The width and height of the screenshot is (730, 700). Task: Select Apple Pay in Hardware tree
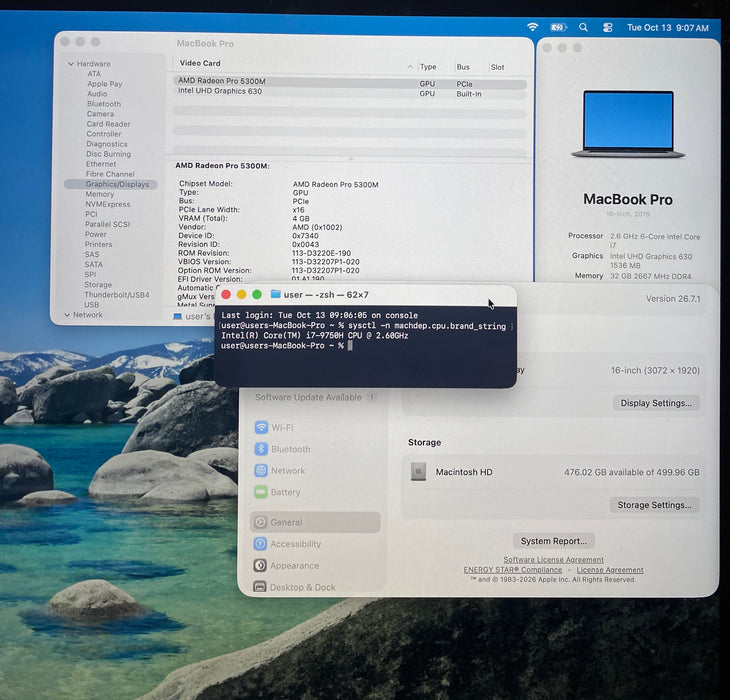105,84
